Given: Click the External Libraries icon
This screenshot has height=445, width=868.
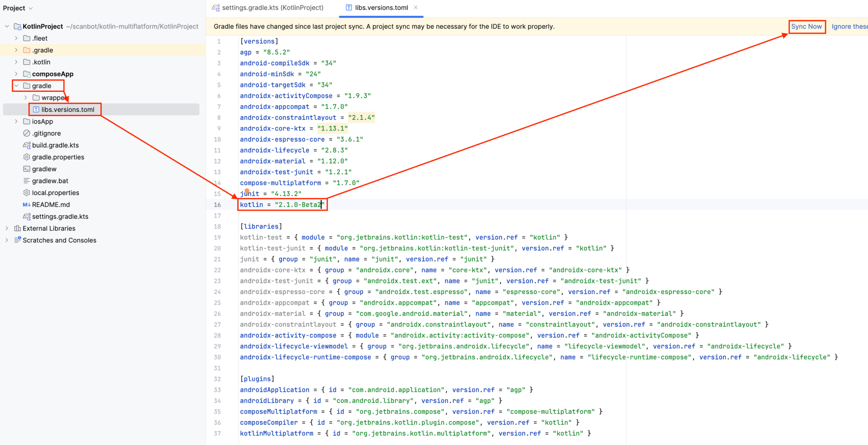Looking at the screenshot, I should click(x=17, y=228).
